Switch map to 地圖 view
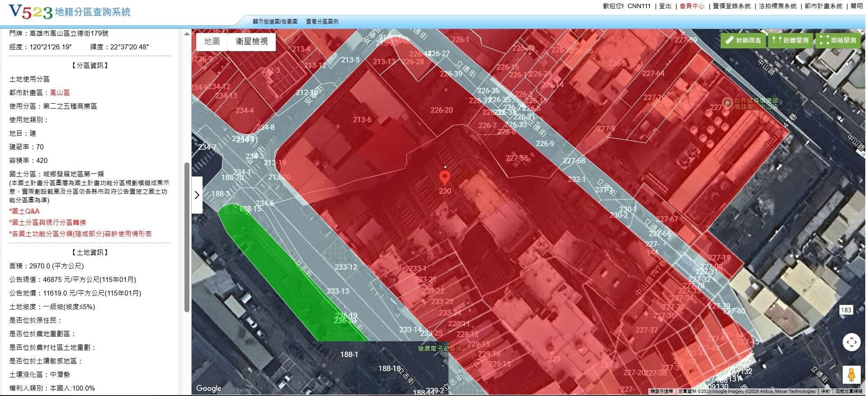This screenshot has width=868, height=396. pyautogui.click(x=212, y=42)
